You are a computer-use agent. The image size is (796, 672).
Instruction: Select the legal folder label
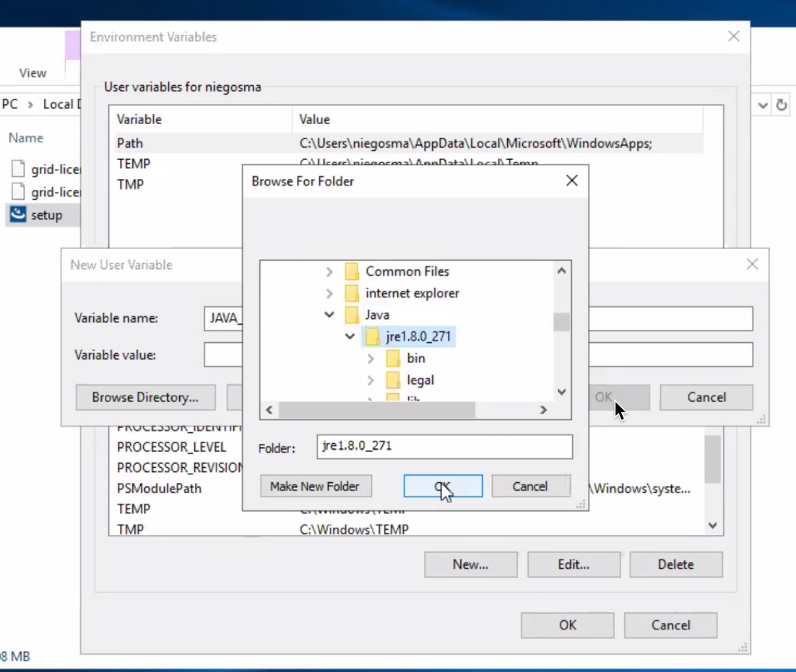(x=420, y=380)
